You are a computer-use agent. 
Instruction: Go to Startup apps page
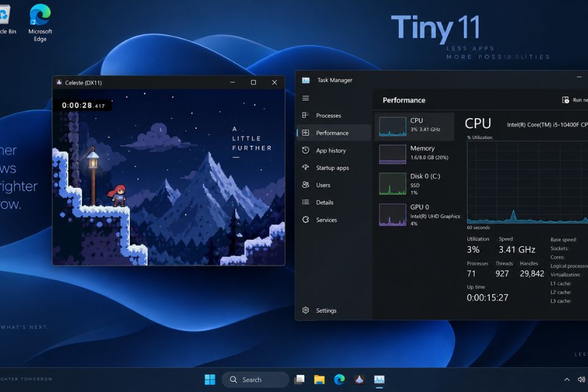(334, 168)
